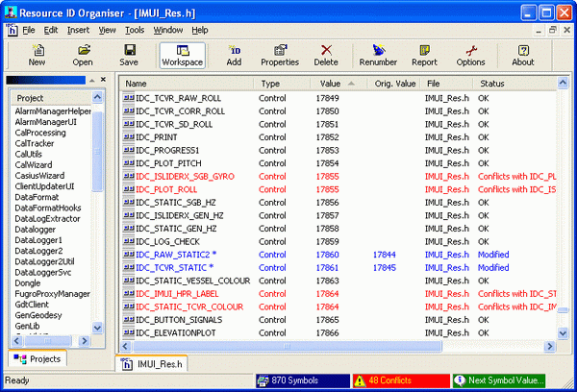The height and width of the screenshot is (392, 577).
Task: Open the Options tool
Action: click(470, 55)
